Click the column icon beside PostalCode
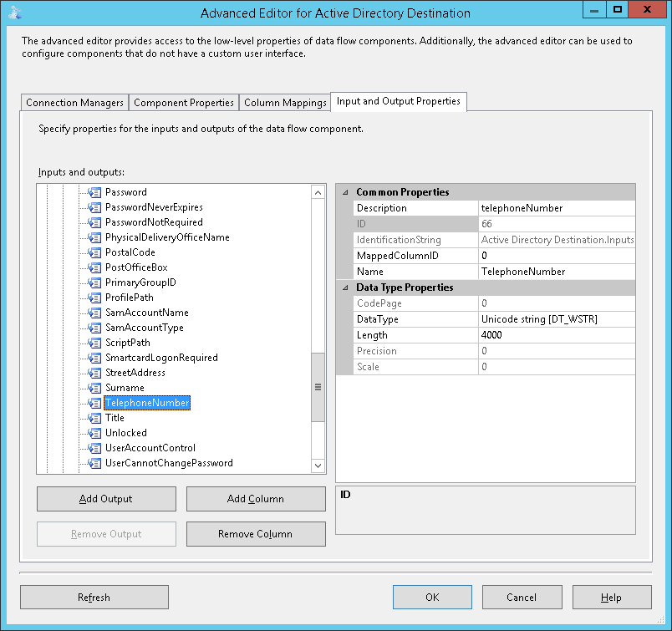Viewport: 672px width, 631px height. [94, 252]
